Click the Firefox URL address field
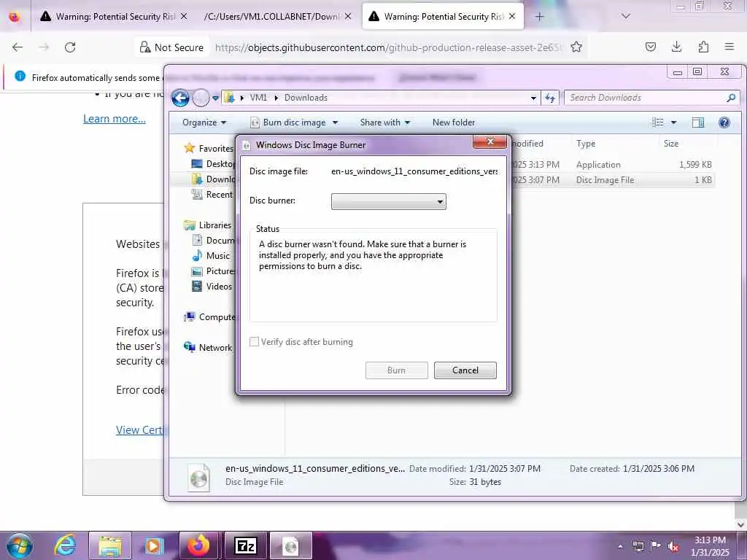 click(x=388, y=47)
